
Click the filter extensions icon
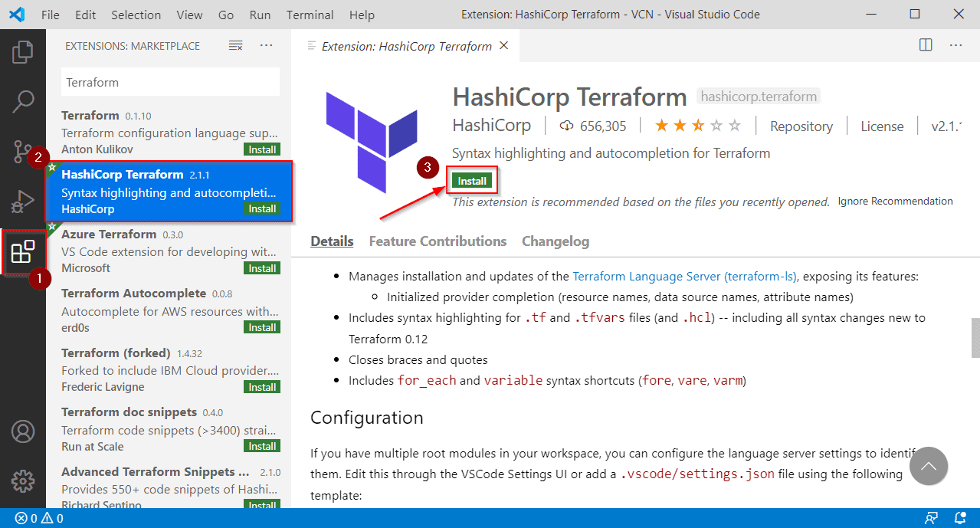point(234,46)
